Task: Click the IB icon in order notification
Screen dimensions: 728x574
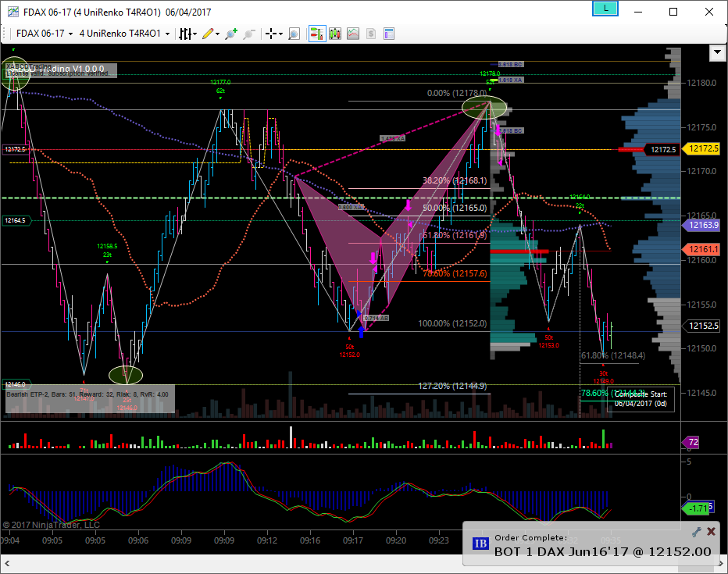Action: click(x=480, y=543)
